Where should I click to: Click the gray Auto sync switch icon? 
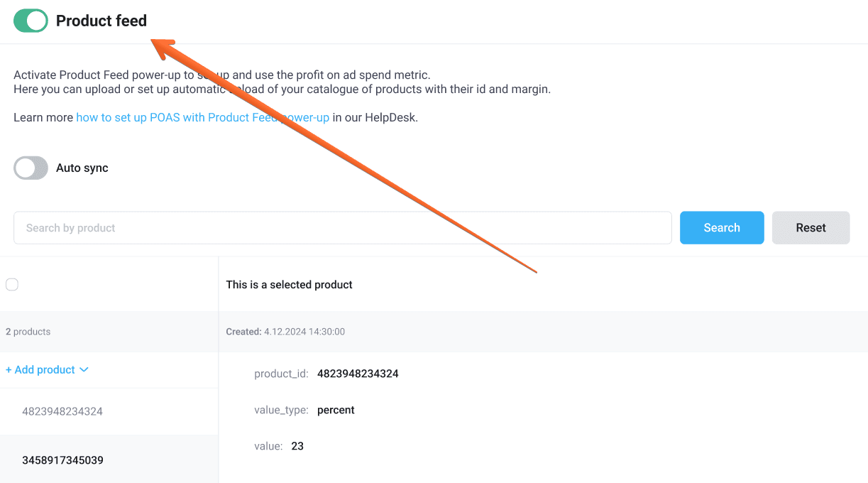tap(30, 168)
